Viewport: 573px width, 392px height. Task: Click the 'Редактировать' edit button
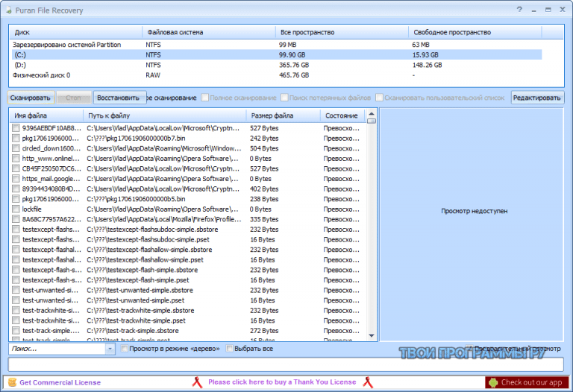[537, 98]
